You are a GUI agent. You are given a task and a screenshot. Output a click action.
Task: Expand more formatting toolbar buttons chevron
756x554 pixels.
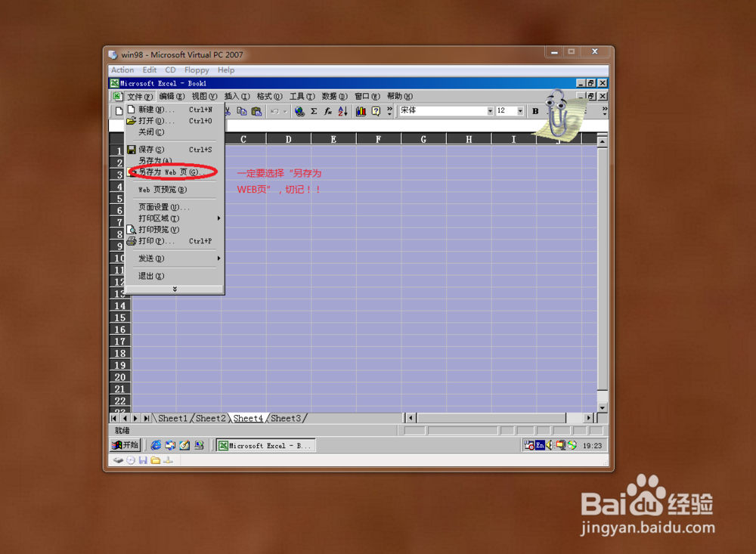coord(605,111)
